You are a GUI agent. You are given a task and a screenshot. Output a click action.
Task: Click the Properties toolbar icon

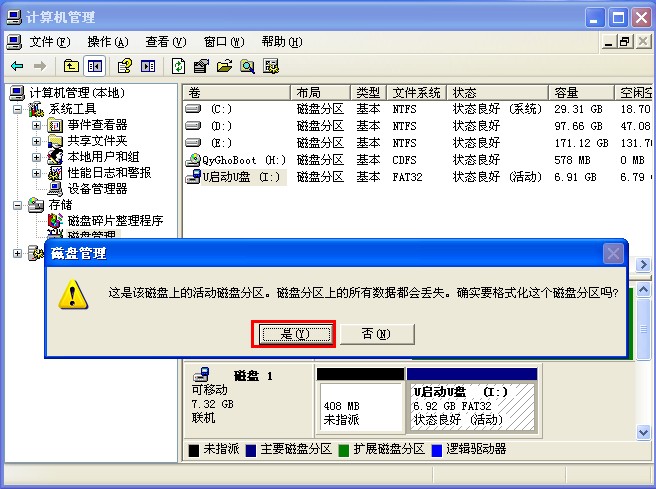pos(201,66)
